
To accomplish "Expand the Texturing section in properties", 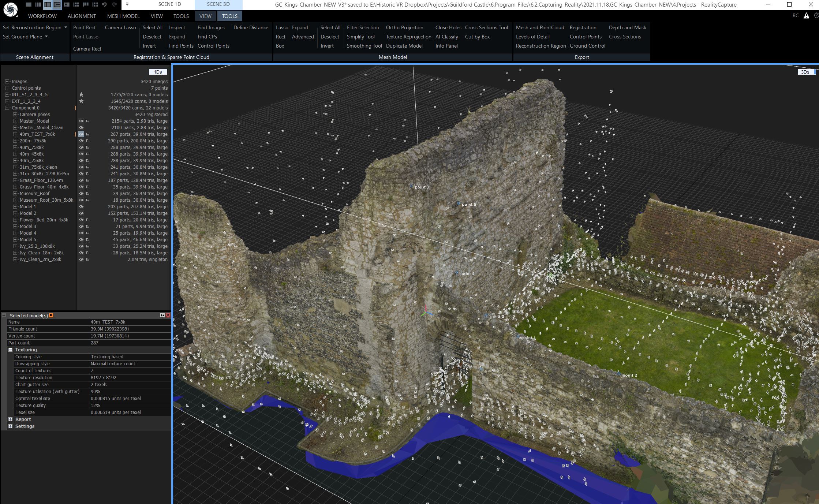I will 10,350.
